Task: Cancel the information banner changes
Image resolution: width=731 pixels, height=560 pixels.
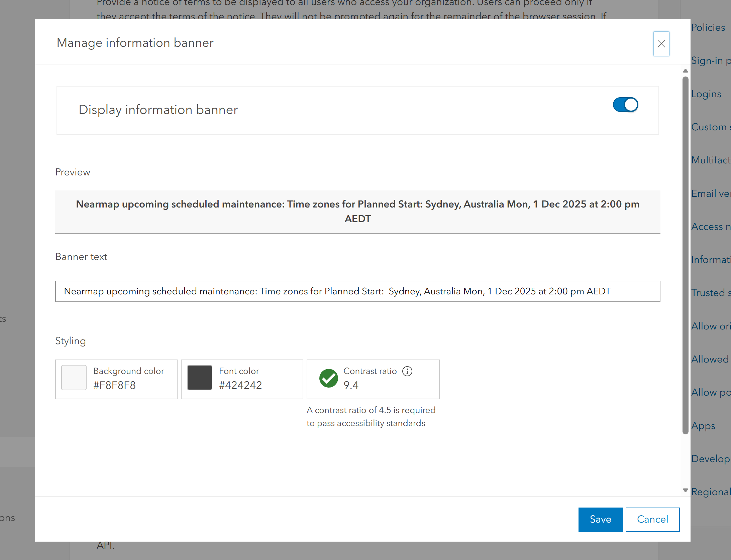Action: click(652, 519)
